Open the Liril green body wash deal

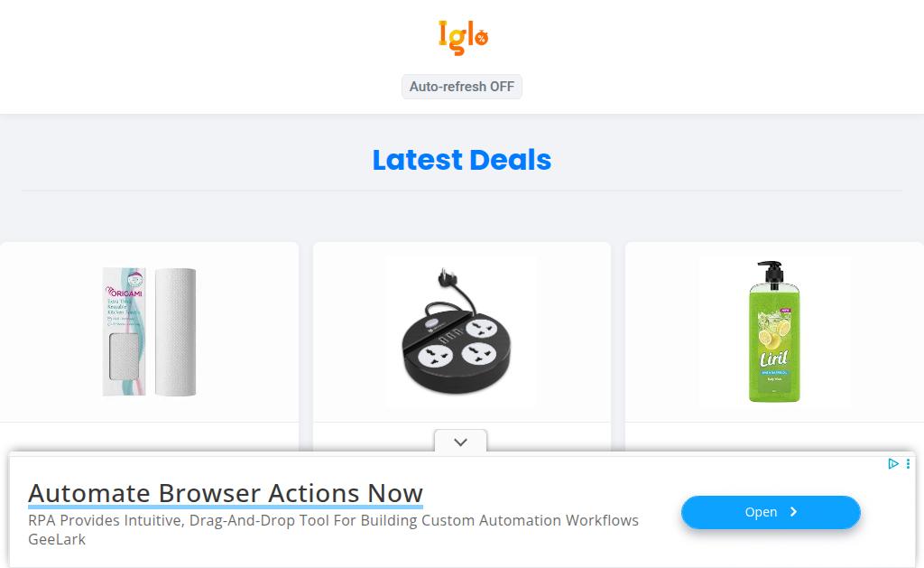pyautogui.click(x=774, y=331)
